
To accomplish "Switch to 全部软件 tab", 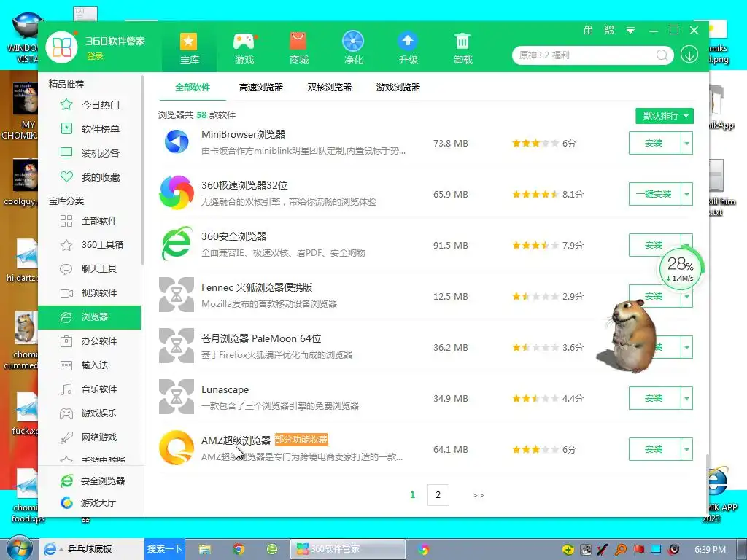I will [x=193, y=87].
